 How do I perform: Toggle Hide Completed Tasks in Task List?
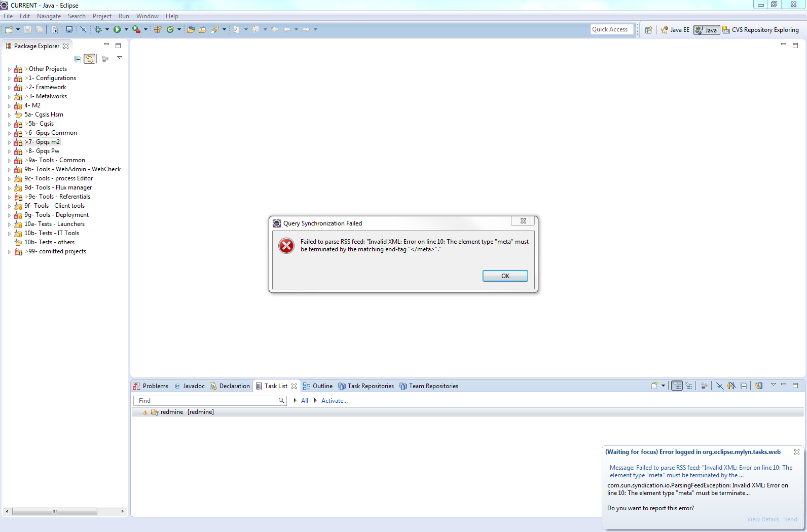pos(719,386)
